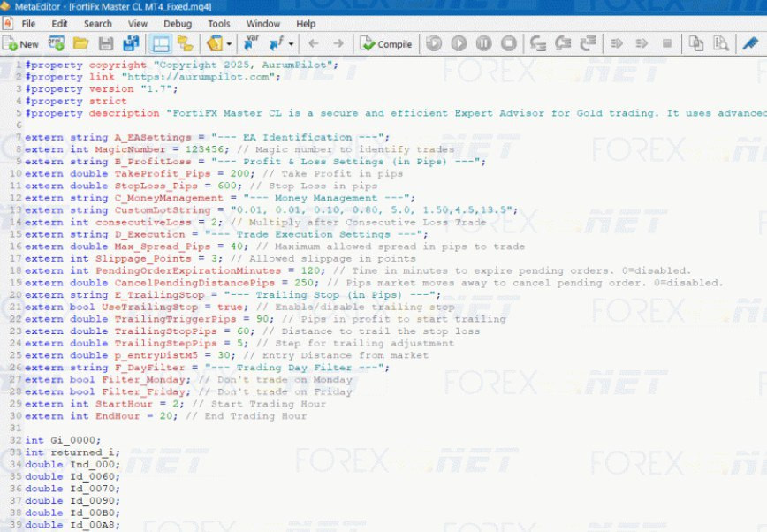Click the Step Into debugger icon
767x532 pixels.
coord(537,43)
